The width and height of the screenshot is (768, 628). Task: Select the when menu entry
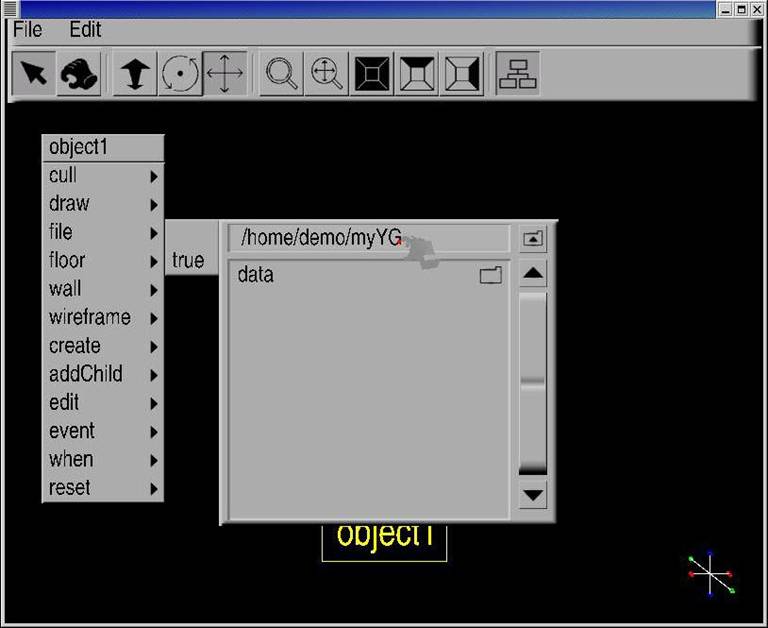103,460
